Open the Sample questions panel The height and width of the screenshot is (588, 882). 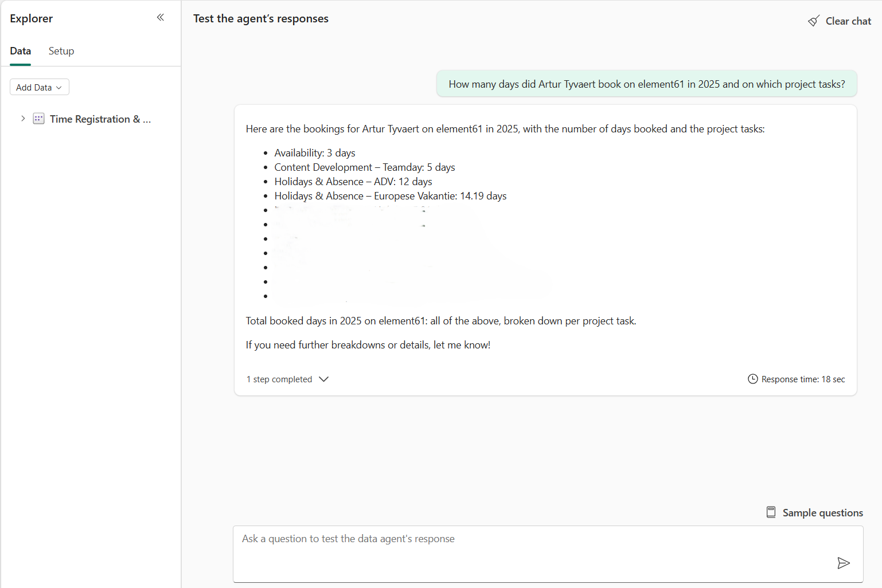click(x=822, y=512)
